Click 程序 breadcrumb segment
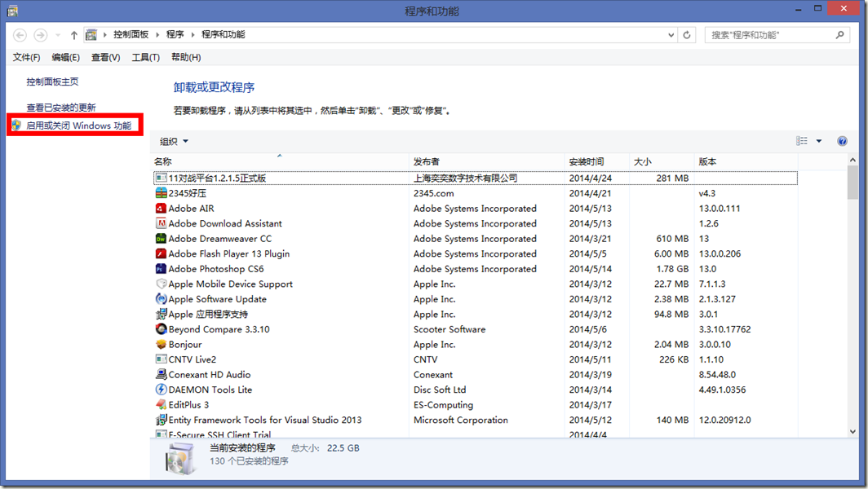Viewport: 868px width, 489px height. pyautogui.click(x=175, y=34)
